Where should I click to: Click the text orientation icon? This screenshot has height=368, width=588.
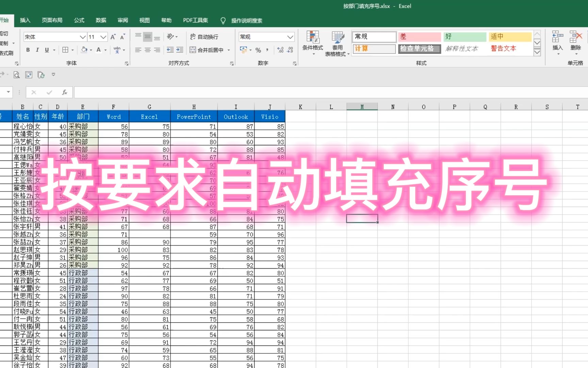click(170, 37)
